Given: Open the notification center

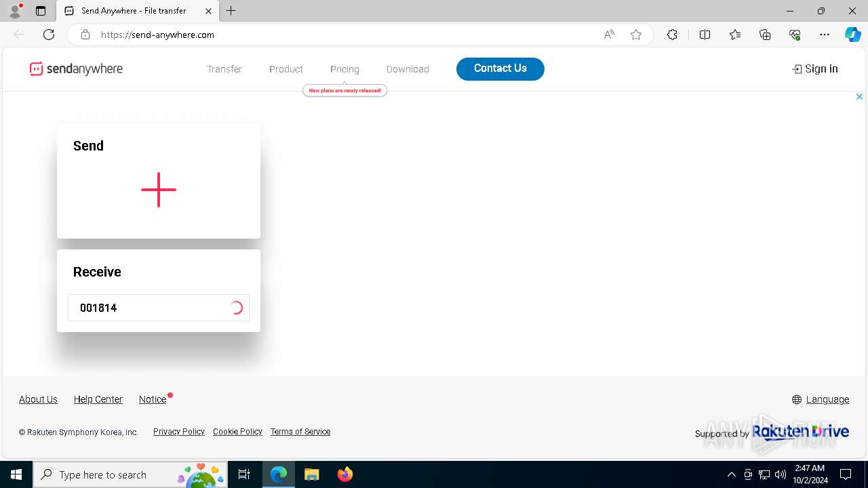Looking at the screenshot, I should click(846, 474).
